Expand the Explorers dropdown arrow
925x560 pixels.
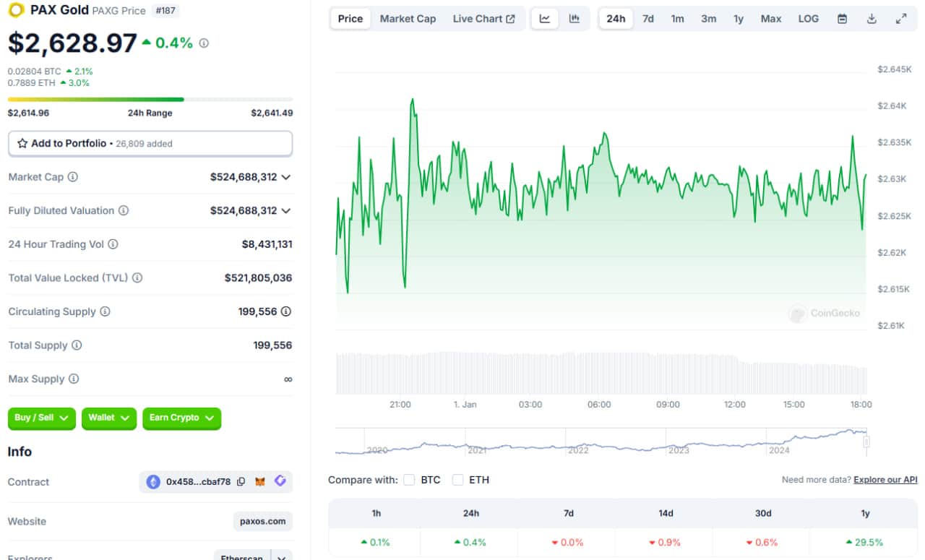pyautogui.click(x=282, y=557)
